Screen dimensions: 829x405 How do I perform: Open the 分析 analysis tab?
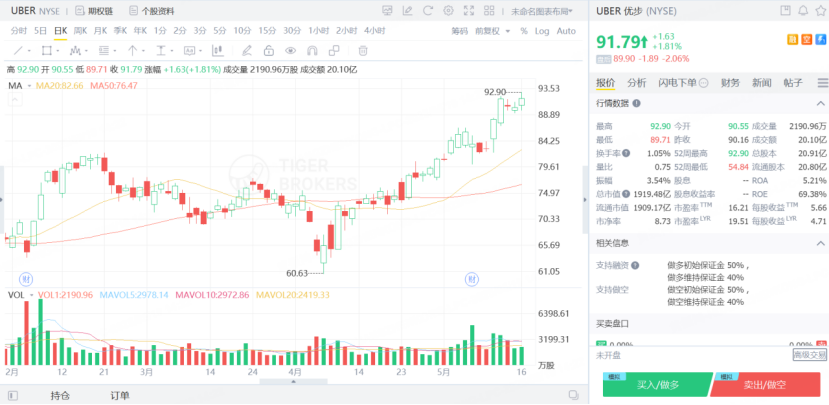click(x=637, y=82)
